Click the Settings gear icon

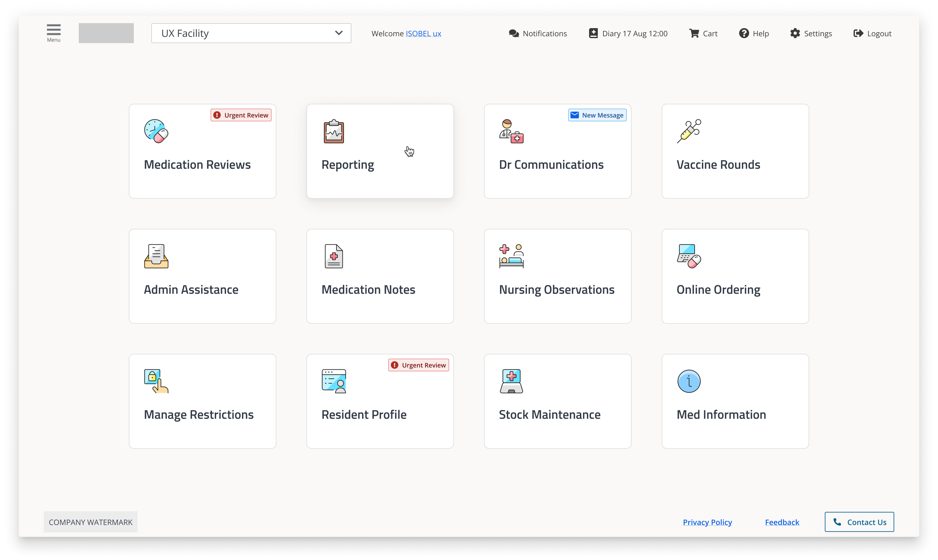pos(795,33)
